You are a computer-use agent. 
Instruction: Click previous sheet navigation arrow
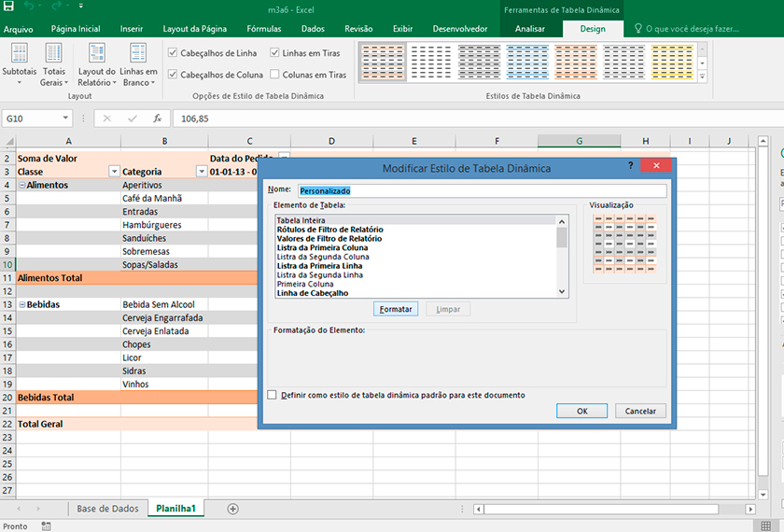[x=19, y=509]
